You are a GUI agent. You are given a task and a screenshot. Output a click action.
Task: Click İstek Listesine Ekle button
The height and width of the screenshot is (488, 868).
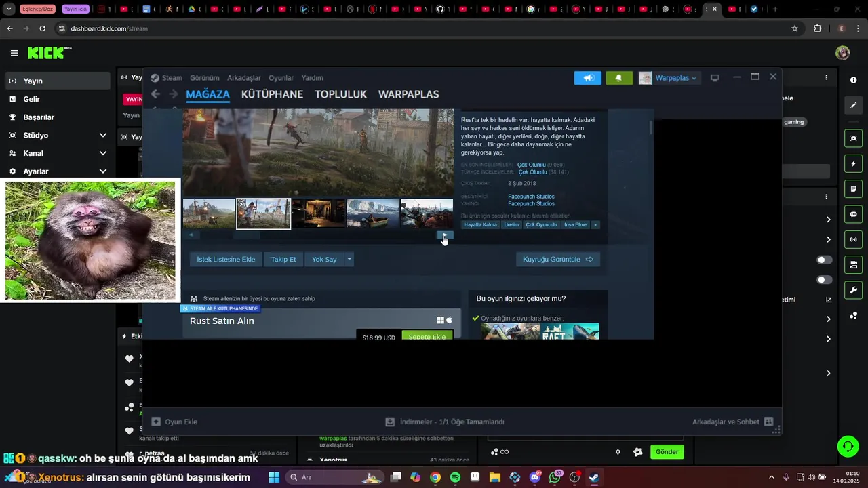(x=226, y=259)
